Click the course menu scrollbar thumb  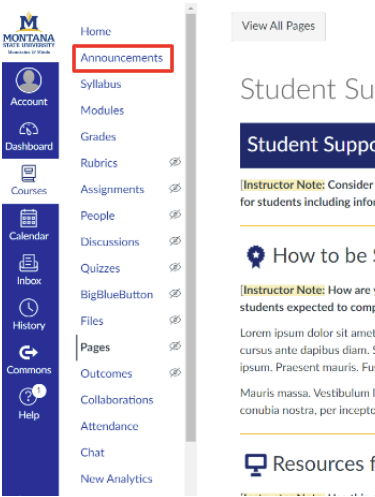[x=191, y=228]
